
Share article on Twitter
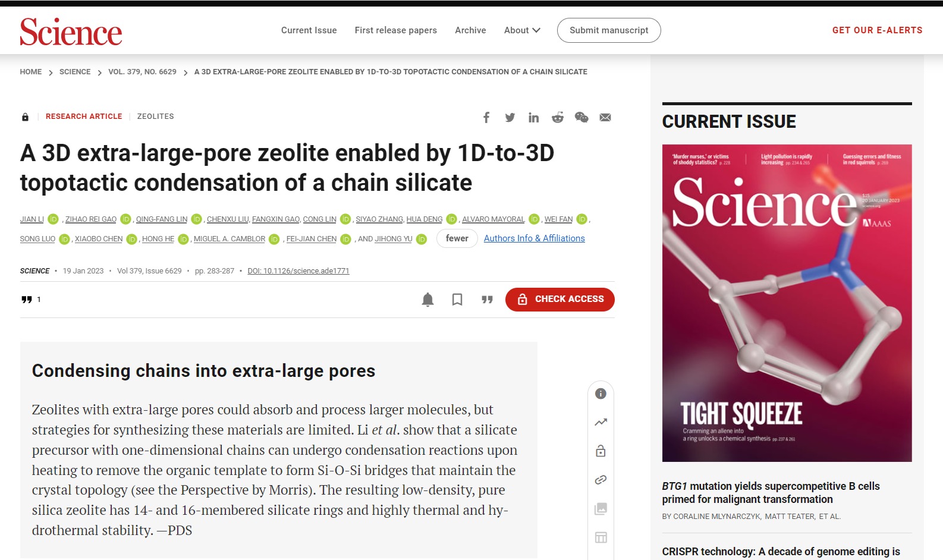coord(510,117)
